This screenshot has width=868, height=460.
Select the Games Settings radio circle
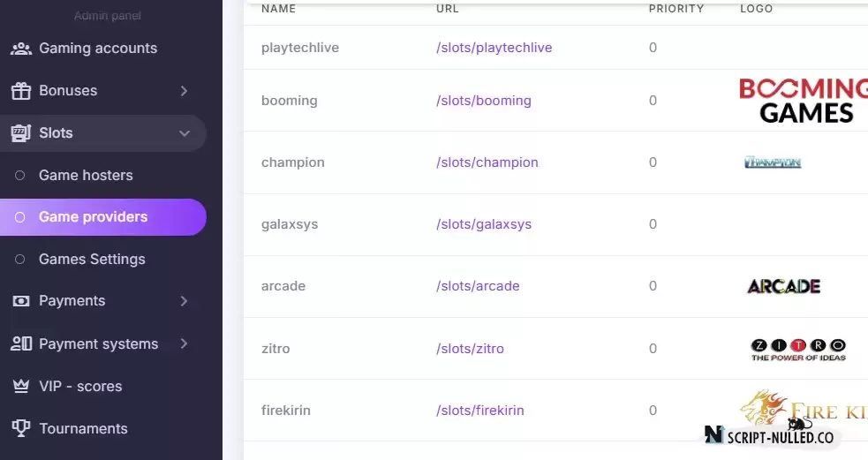point(20,259)
